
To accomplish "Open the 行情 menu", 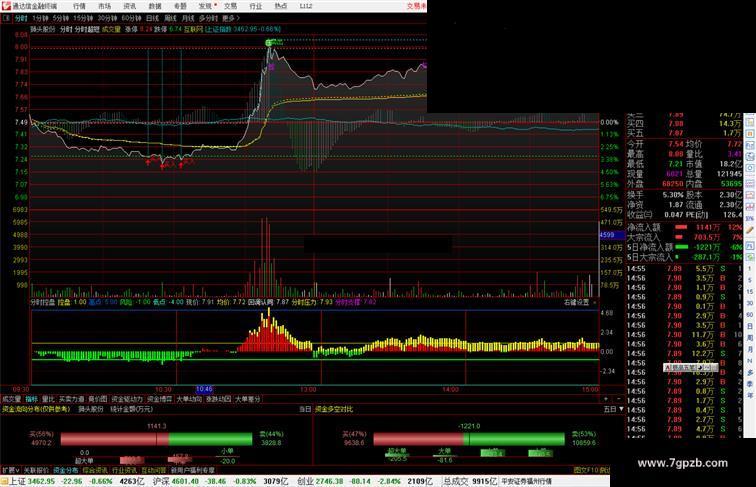I will 80,6.
